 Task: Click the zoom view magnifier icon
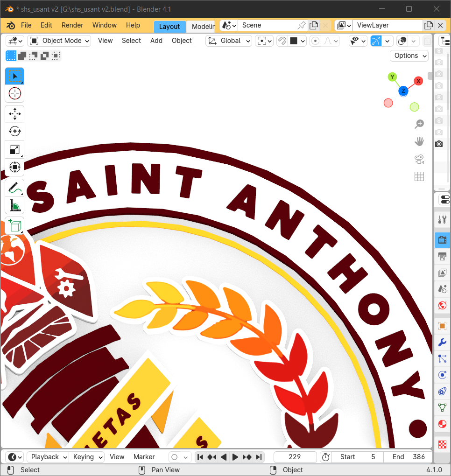(419, 124)
